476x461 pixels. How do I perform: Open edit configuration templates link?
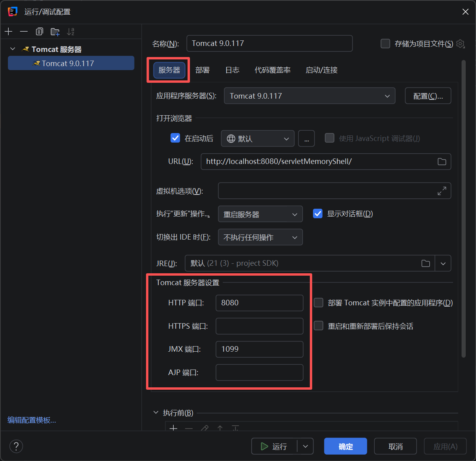tap(32, 420)
